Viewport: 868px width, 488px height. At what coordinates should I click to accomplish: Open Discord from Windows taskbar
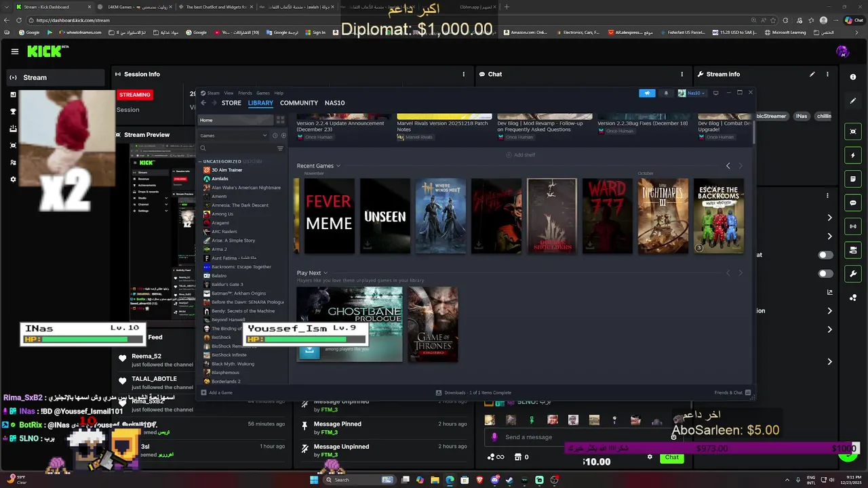495,480
